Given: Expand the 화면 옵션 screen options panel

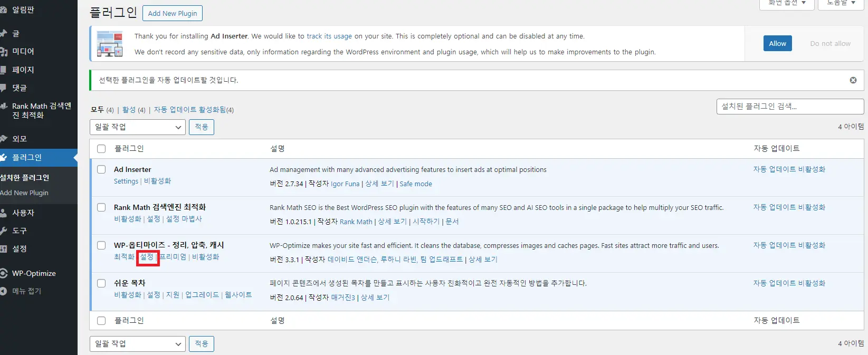Looking at the screenshot, I should tap(787, 3).
